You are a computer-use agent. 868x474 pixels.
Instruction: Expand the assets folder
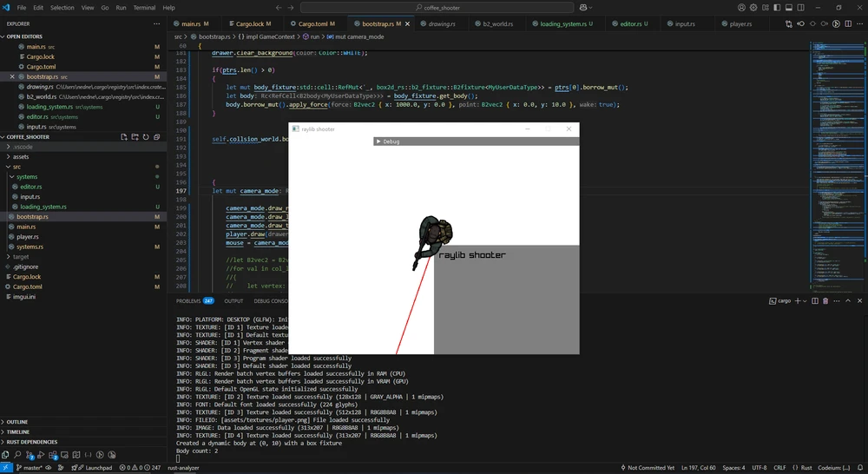[x=22, y=157]
